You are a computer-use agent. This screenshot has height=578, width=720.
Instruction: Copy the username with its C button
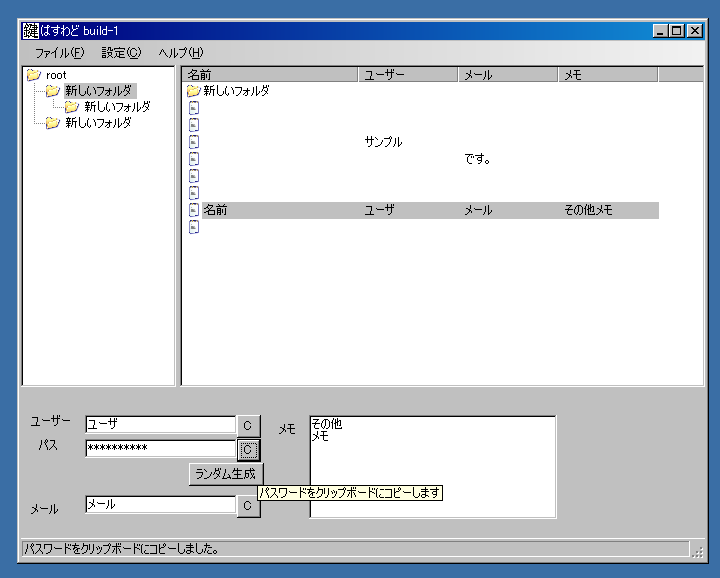[x=248, y=425]
